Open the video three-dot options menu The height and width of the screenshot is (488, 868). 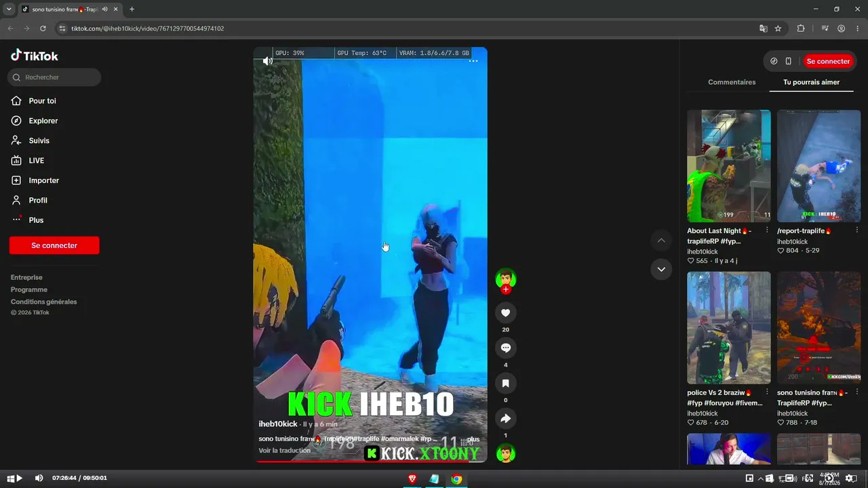(x=473, y=61)
